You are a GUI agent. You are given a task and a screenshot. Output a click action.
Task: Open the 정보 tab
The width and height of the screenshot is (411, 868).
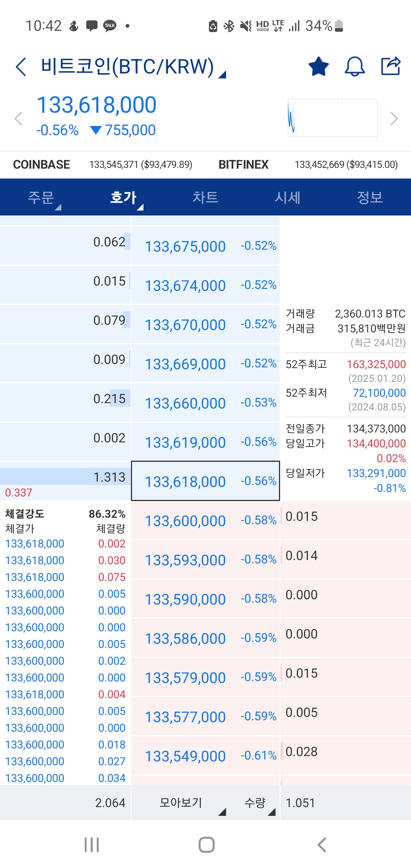click(370, 198)
